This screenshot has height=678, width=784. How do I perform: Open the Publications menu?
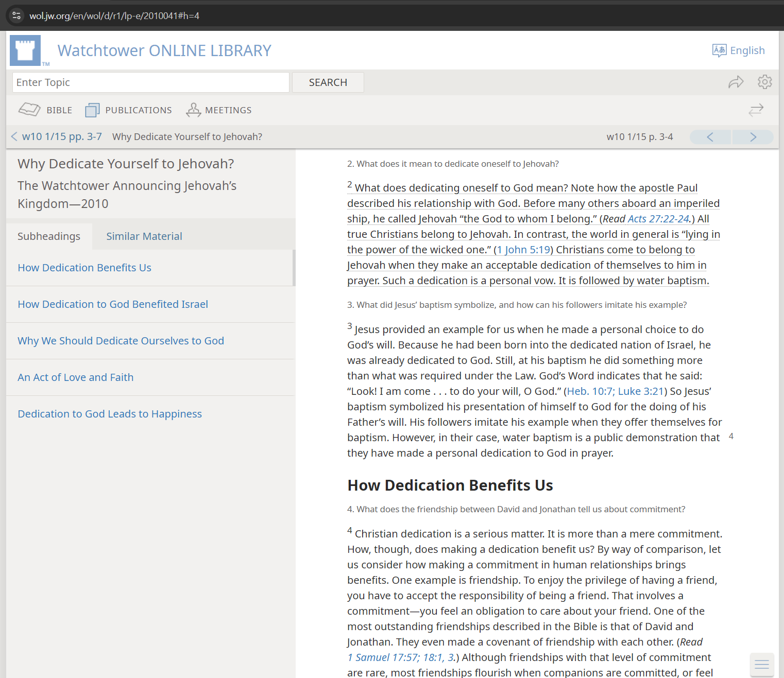point(128,110)
